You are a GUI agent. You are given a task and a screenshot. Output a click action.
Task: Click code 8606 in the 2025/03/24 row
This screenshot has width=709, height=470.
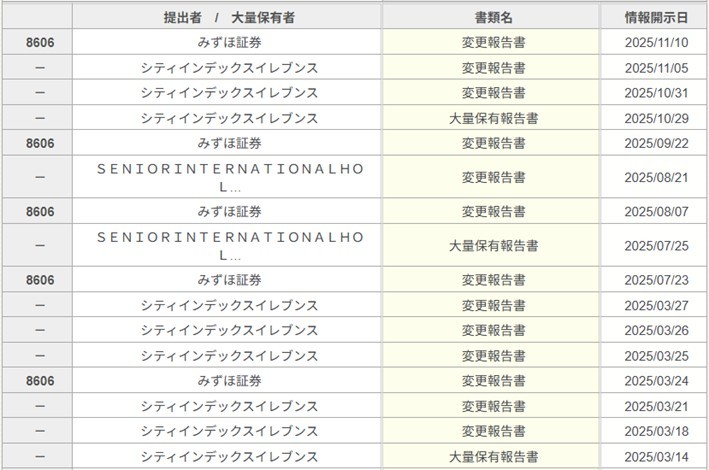40,381
